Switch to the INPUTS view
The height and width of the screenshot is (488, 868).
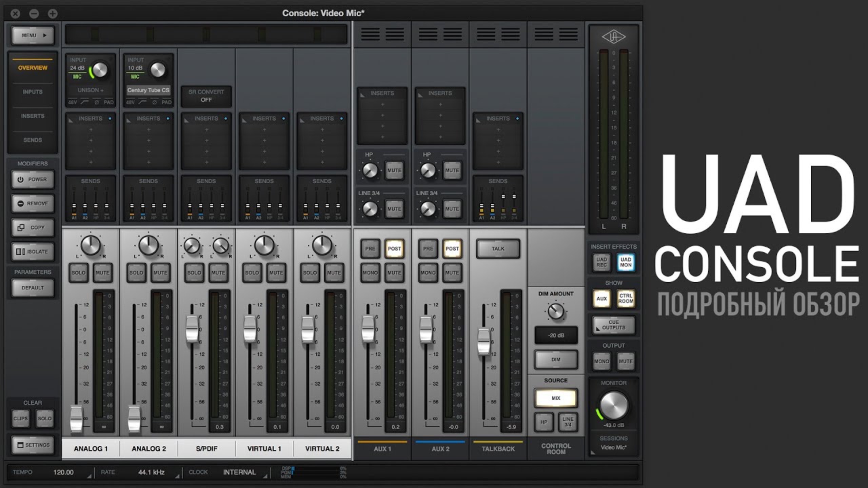coord(33,91)
